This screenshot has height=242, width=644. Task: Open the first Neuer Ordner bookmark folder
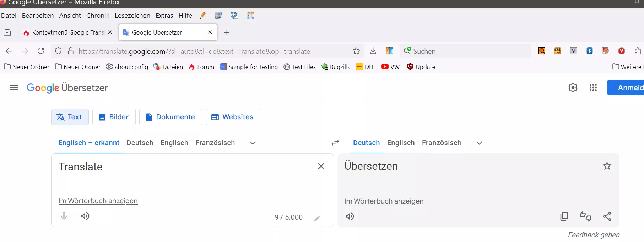(27, 67)
